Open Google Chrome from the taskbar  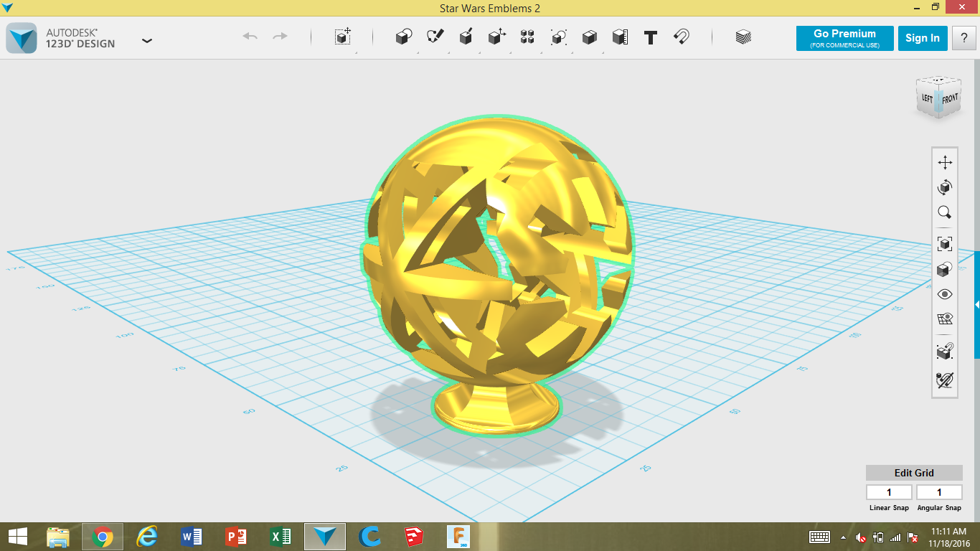coord(103,537)
